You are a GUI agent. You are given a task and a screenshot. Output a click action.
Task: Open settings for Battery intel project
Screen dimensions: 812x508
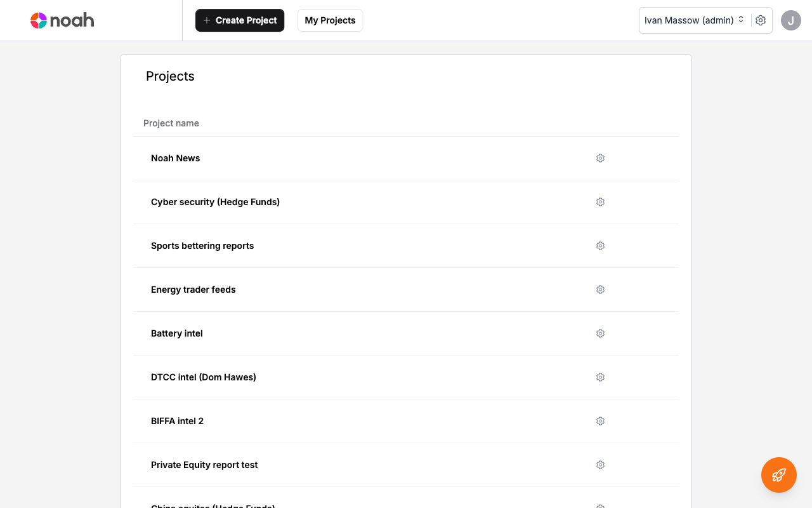(600, 333)
